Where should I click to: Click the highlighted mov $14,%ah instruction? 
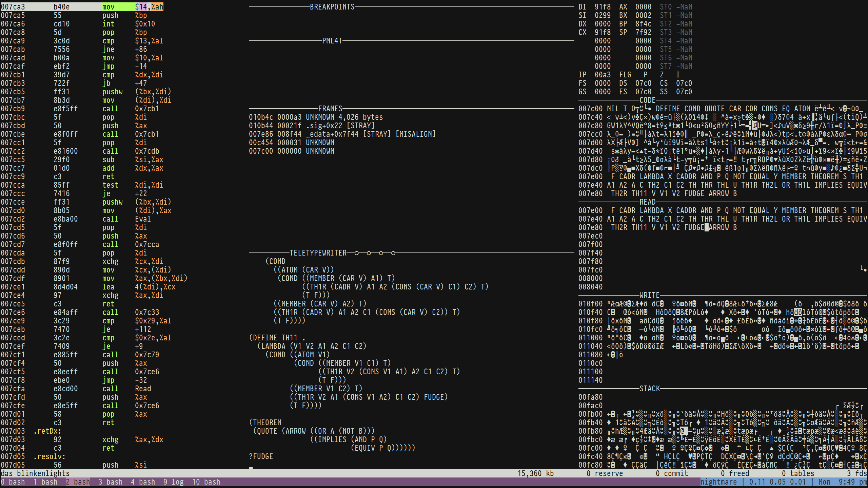click(x=132, y=7)
